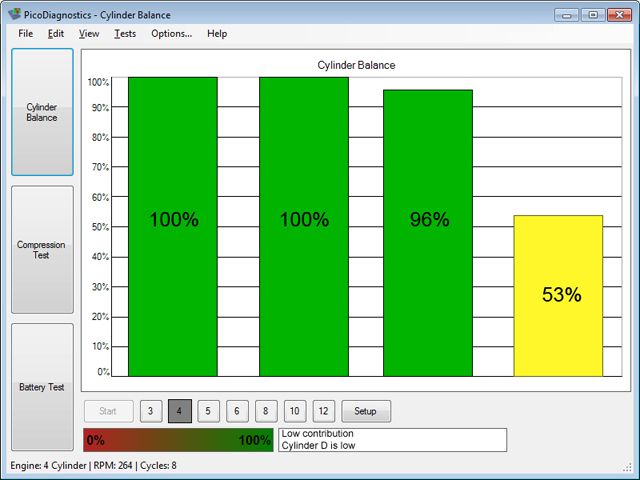Open the File menu

25,33
